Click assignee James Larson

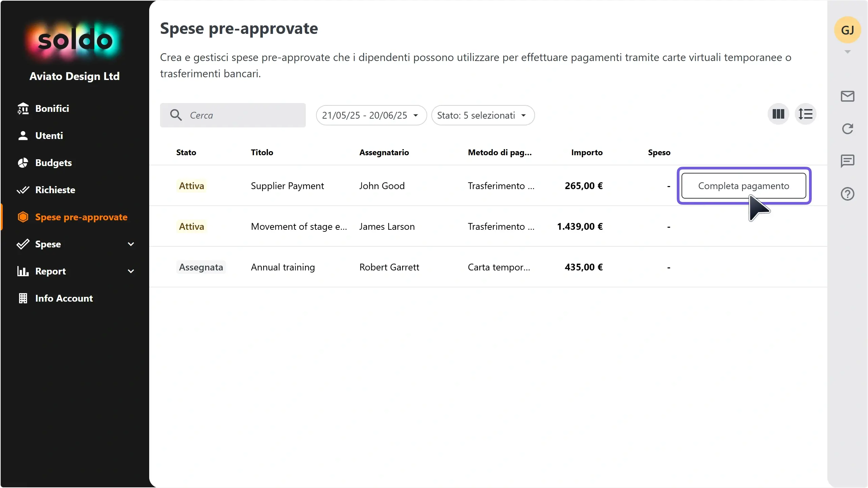coord(387,226)
